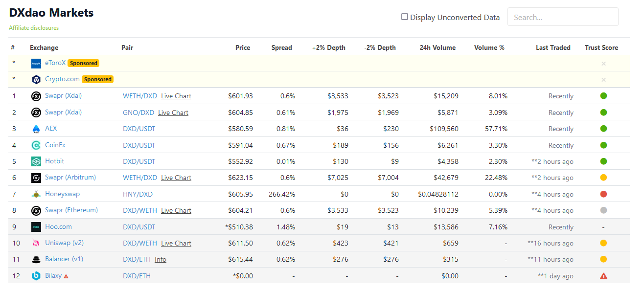The height and width of the screenshot is (292, 644).
Task: Click the Crypto.com logo icon
Action: (x=36, y=79)
